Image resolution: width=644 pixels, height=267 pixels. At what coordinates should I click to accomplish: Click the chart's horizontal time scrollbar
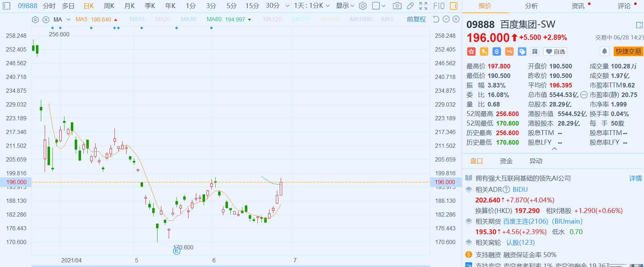(231, 266)
